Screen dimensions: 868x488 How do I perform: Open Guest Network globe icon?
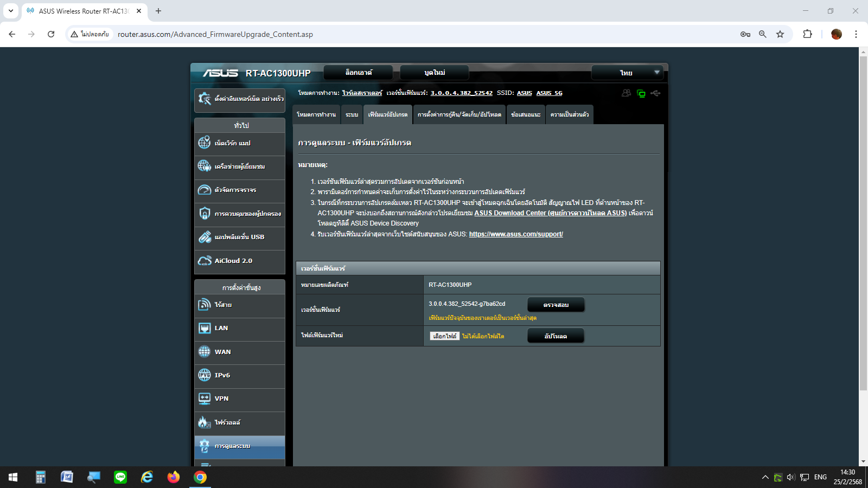coord(205,166)
